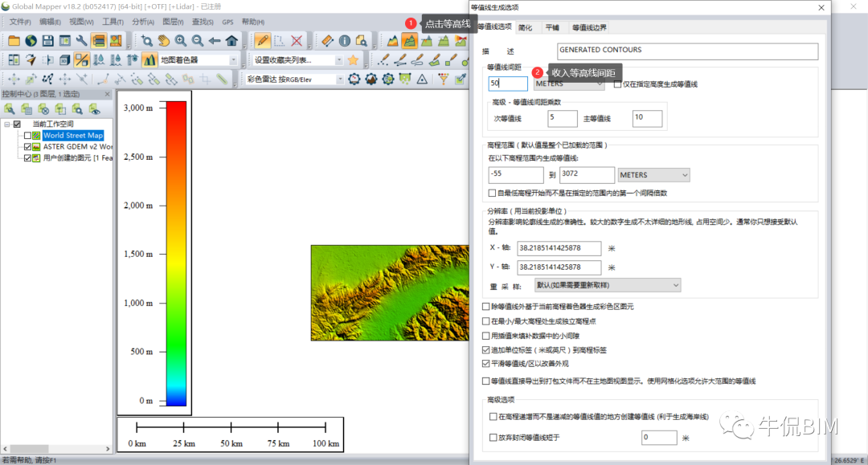Click the Zoom Out magnifier icon
Viewport: 868px width, 465px height.
198,40
